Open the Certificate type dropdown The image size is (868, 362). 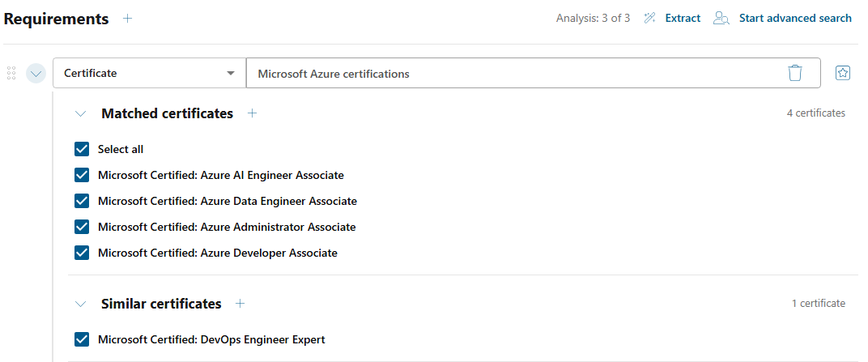[x=150, y=73]
